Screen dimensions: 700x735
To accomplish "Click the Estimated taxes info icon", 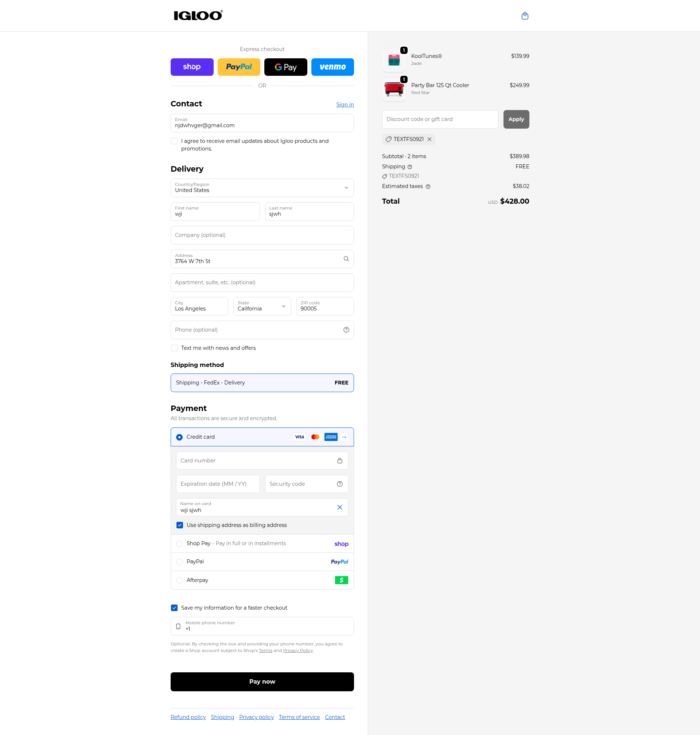I will pos(428,186).
